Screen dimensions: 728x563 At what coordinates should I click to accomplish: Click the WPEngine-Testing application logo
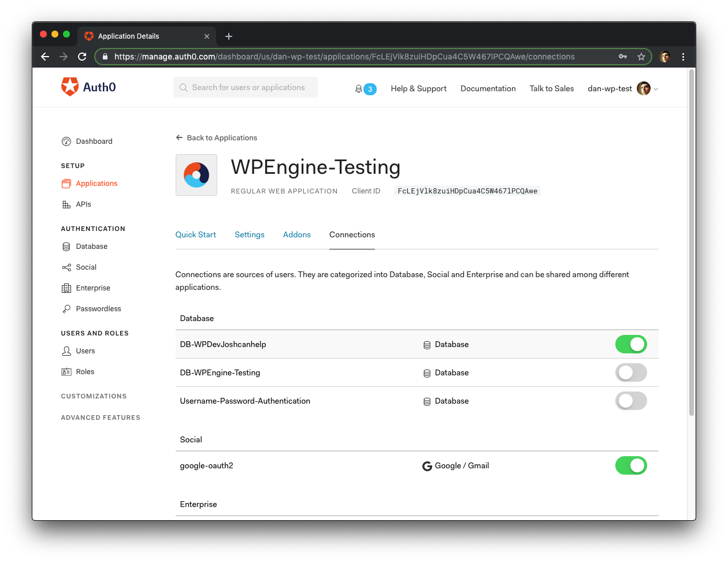coord(196,175)
